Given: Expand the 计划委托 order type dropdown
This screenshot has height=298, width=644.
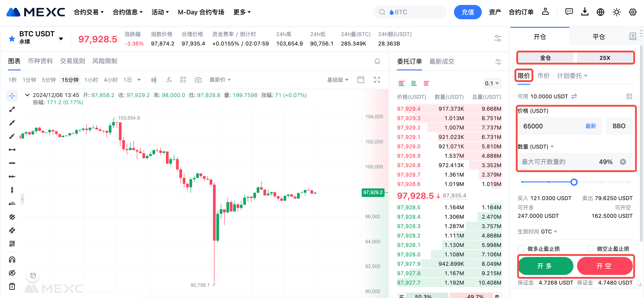Looking at the screenshot, I should [x=572, y=76].
